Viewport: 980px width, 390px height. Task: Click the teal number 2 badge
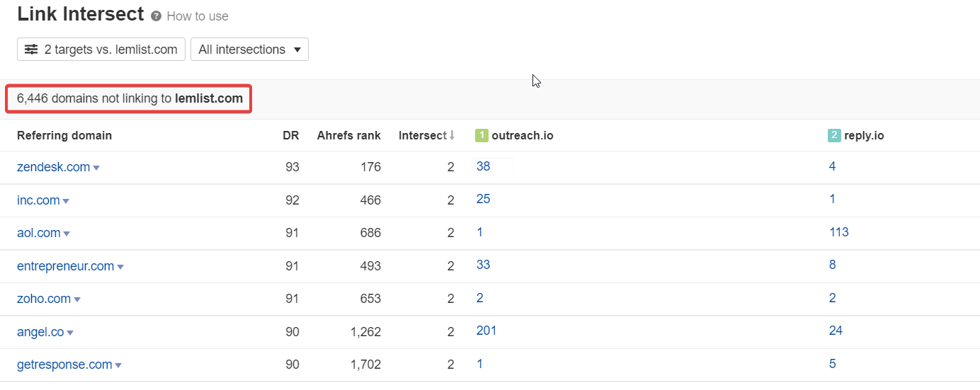click(834, 135)
